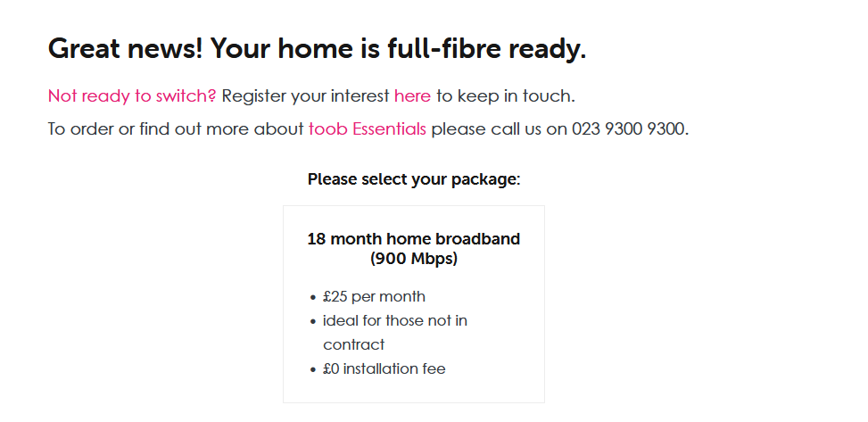Select the 18 month home broadband package title
The width and height of the screenshot is (868, 422).
413,239
